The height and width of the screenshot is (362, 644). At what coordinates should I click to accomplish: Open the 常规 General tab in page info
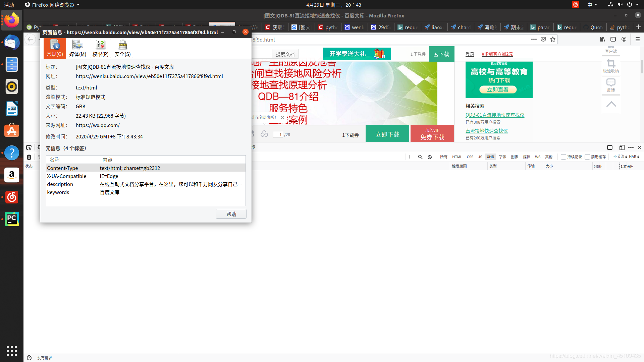(x=55, y=48)
